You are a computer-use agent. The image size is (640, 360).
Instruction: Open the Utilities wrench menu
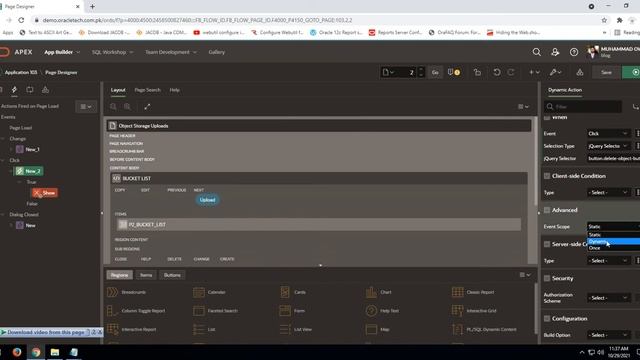[555, 72]
